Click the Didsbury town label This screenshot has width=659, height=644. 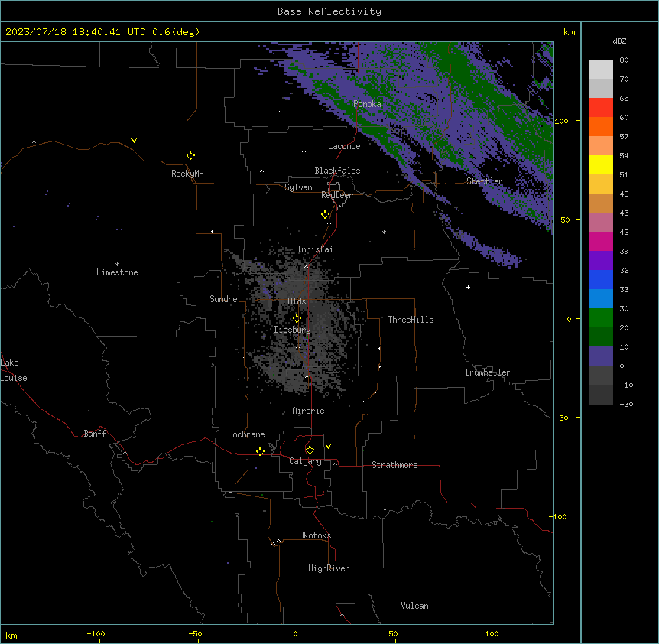point(293,330)
